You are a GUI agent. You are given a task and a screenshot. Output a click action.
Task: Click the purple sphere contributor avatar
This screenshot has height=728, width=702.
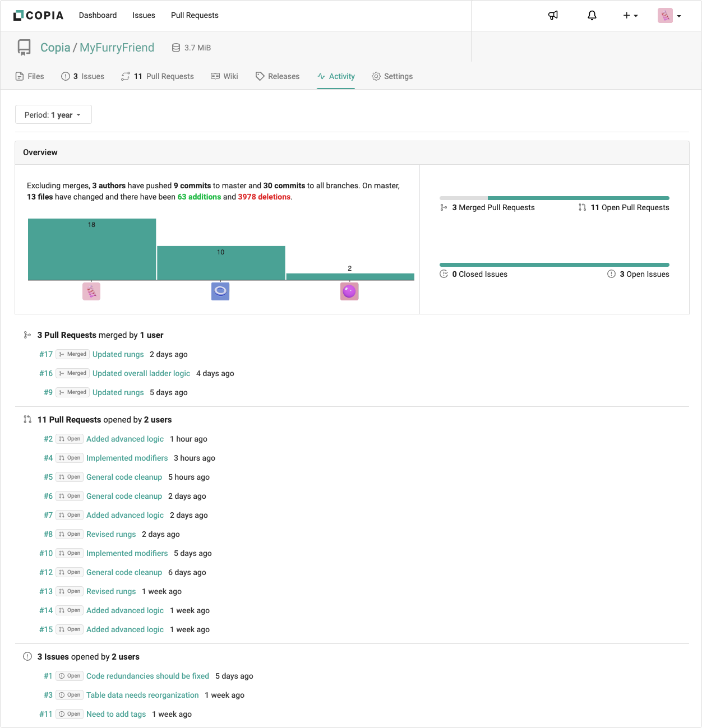coord(349,291)
